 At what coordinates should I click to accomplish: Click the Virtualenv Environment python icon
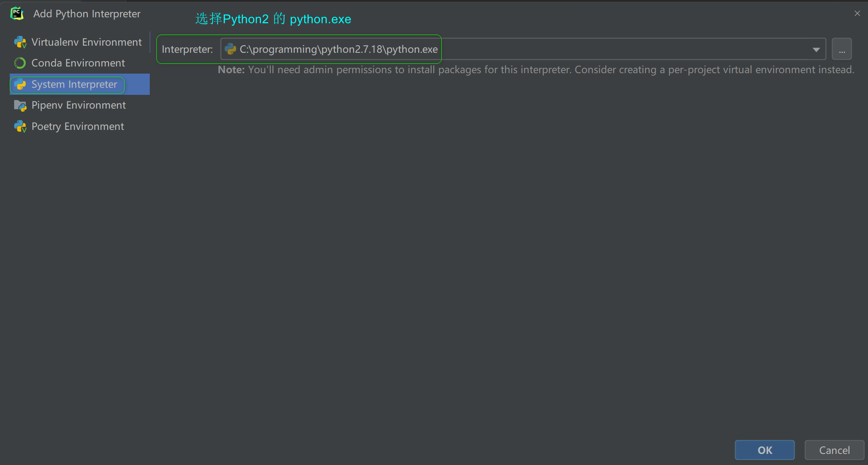tap(20, 42)
